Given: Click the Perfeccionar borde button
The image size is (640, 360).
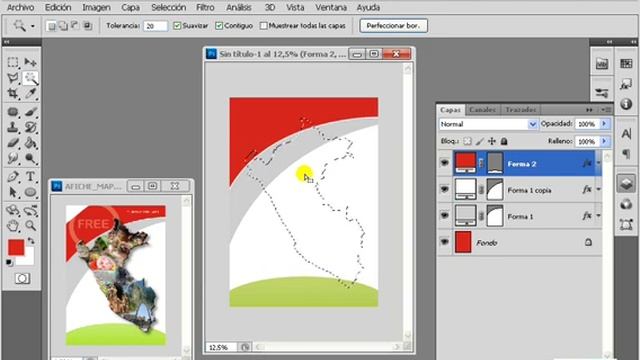Looking at the screenshot, I should pyautogui.click(x=393, y=26).
